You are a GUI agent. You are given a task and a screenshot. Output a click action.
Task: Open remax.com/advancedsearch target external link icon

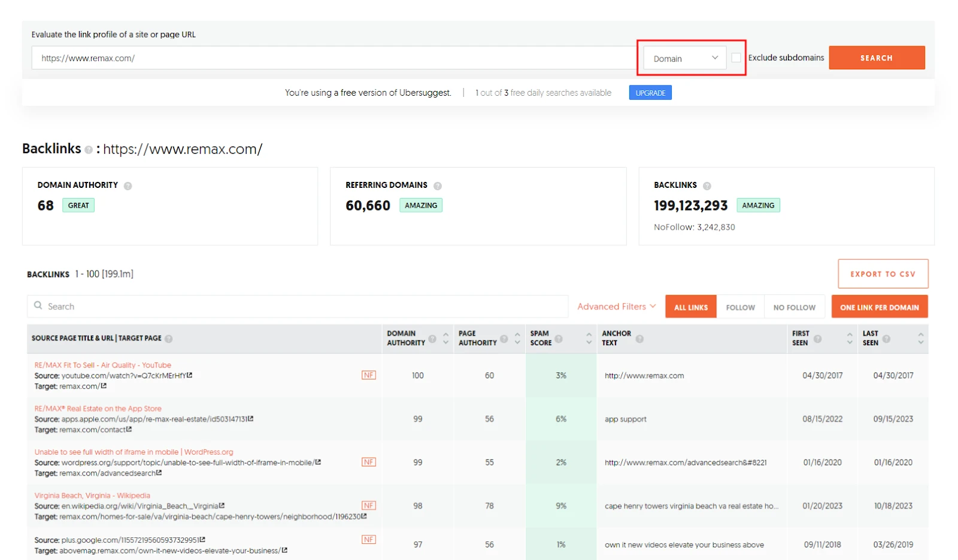click(x=159, y=473)
